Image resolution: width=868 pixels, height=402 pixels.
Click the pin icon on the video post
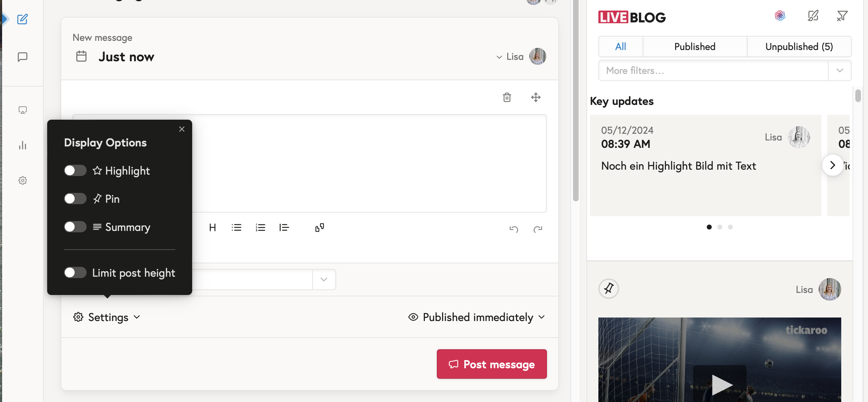609,289
